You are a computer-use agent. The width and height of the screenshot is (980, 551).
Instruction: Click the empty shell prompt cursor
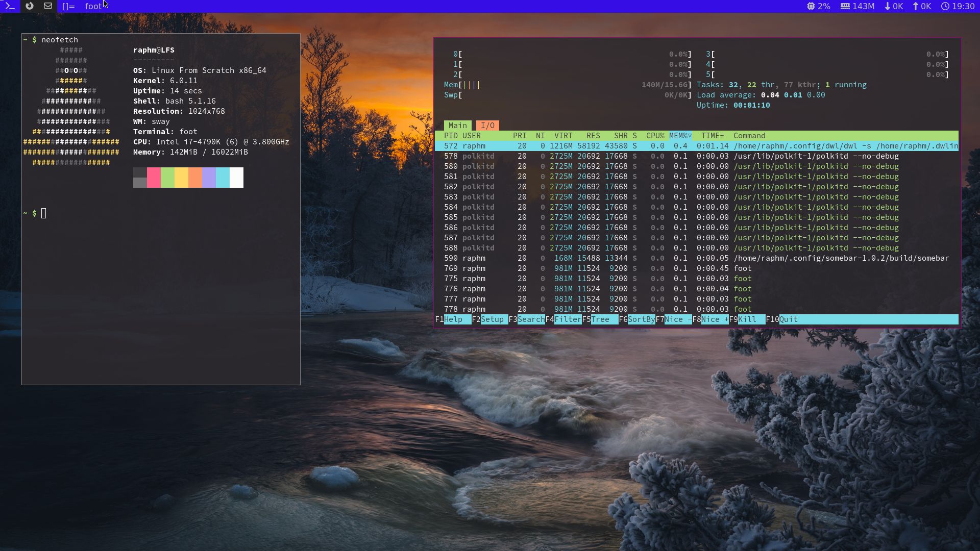pyautogui.click(x=44, y=213)
